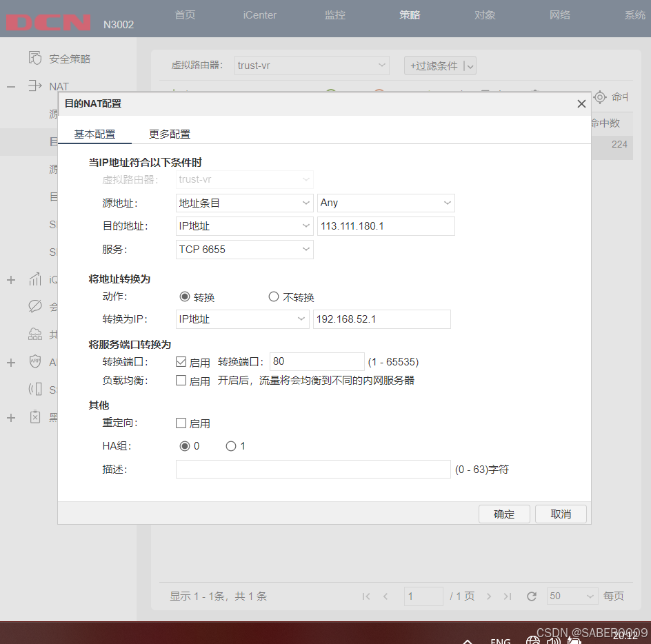
Task: Click the SSL signal icon in sidebar
Action: [35, 389]
